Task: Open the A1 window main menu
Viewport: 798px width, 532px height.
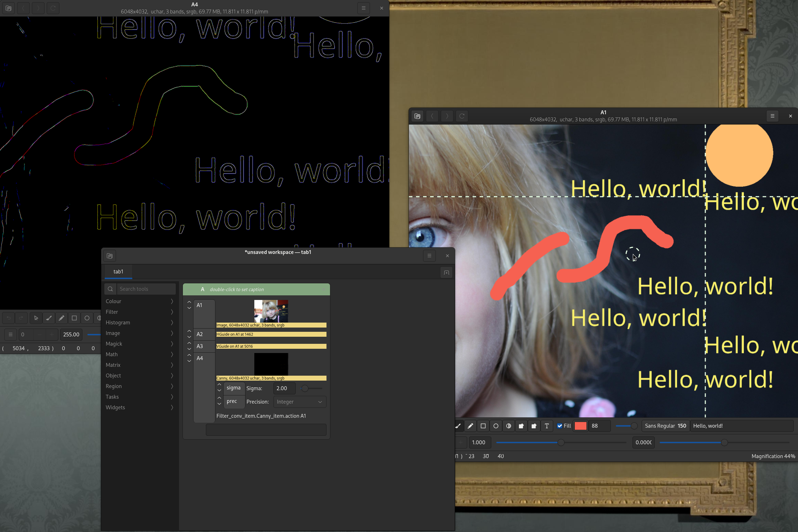Action: [x=773, y=116]
